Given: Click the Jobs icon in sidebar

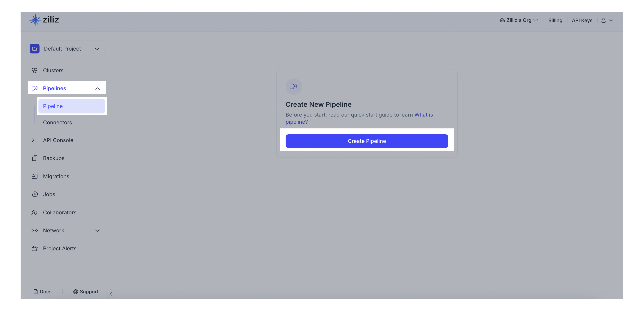Looking at the screenshot, I should (x=35, y=194).
